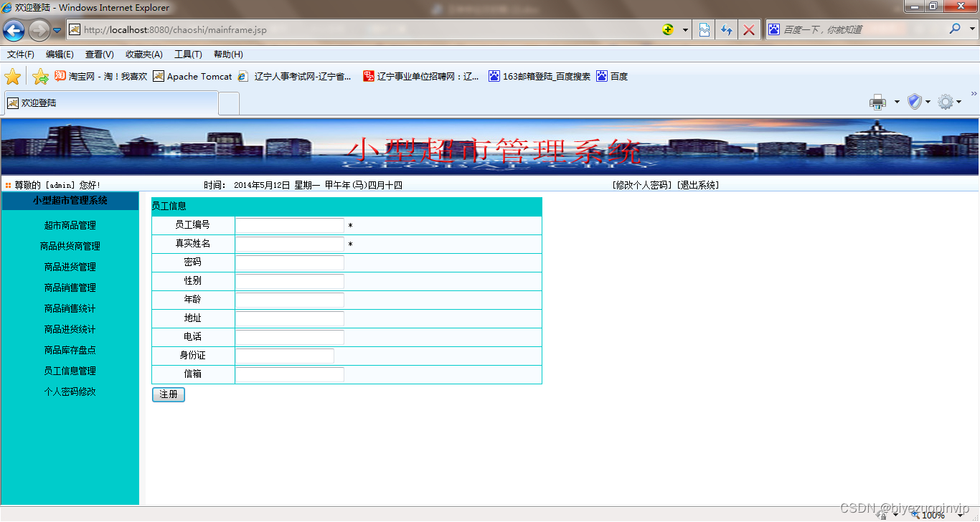Screen dimensions: 980x522
Task: Open the 百度 bookmark
Action: [x=612, y=76]
